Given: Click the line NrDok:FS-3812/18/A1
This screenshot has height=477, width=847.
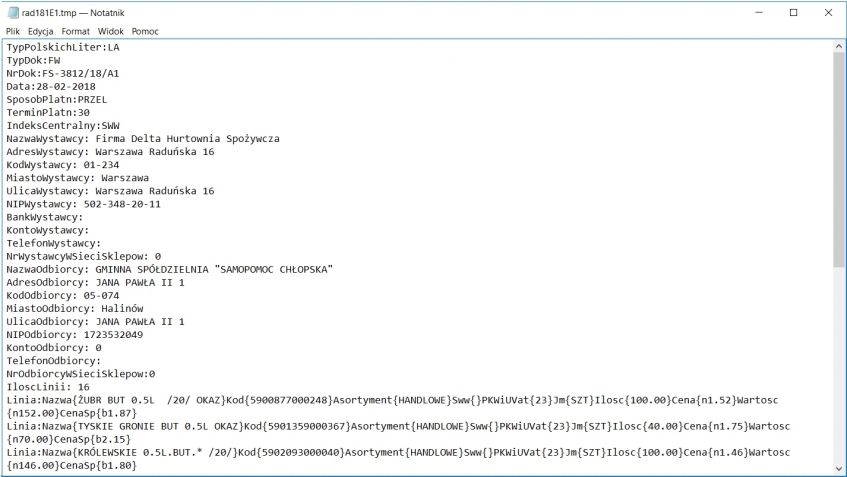Looking at the screenshot, I should coord(63,73).
